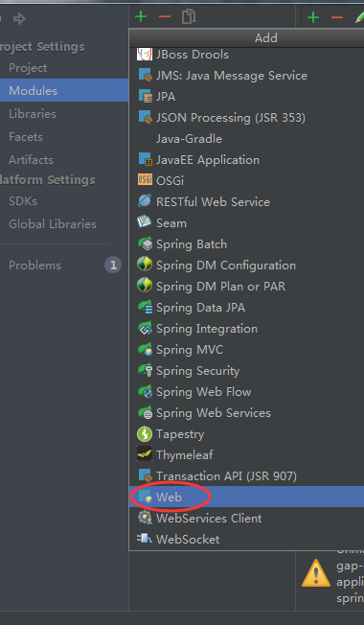The width and height of the screenshot is (364, 625).
Task: Click the right panel green plus icon
Action: coord(313,17)
